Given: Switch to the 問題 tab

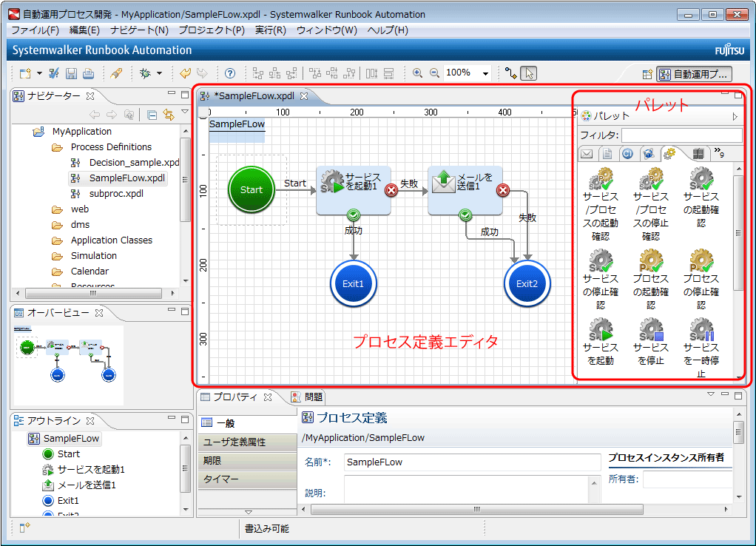Looking at the screenshot, I should click(307, 397).
